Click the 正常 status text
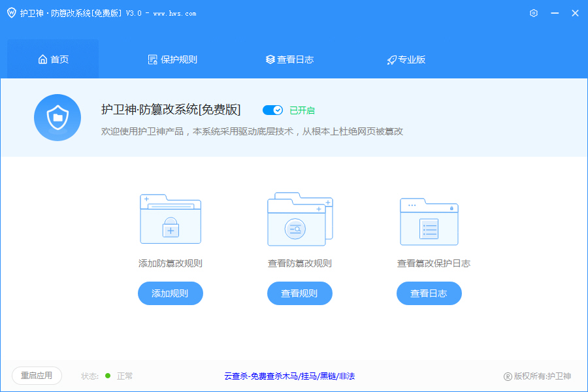Viewport: 588px width, 392px height. point(125,376)
